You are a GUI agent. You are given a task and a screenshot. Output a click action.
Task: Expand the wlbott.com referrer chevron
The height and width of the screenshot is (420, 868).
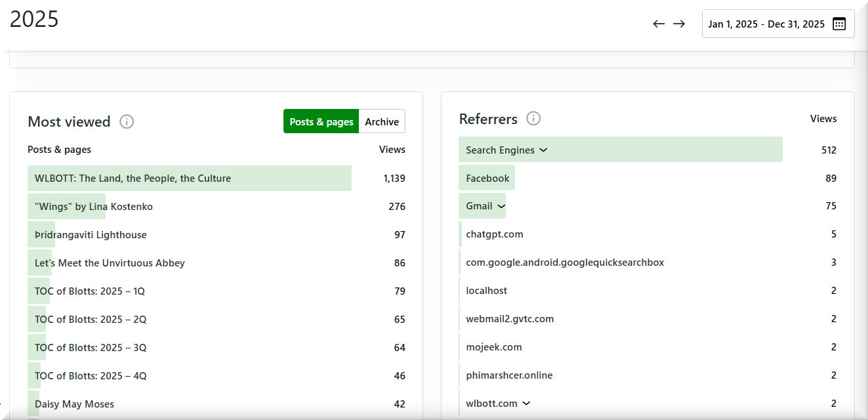[x=526, y=404]
